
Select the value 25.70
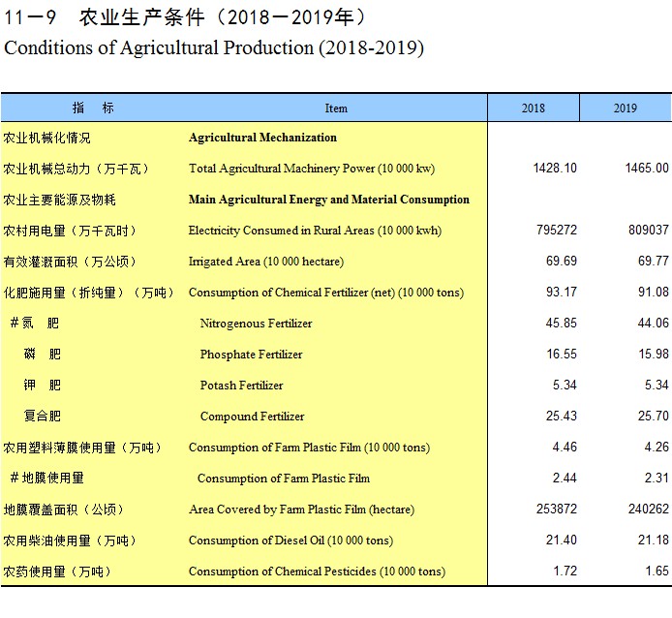tap(654, 416)
